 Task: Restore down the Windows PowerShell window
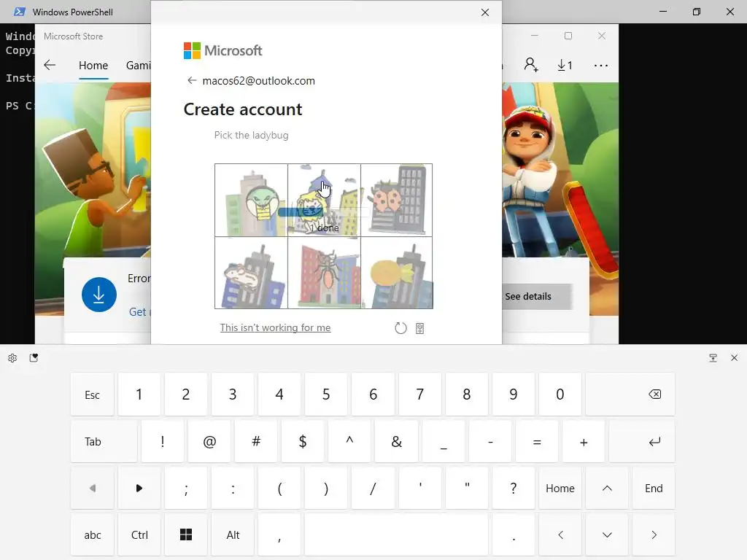click(x=697, y=12)
